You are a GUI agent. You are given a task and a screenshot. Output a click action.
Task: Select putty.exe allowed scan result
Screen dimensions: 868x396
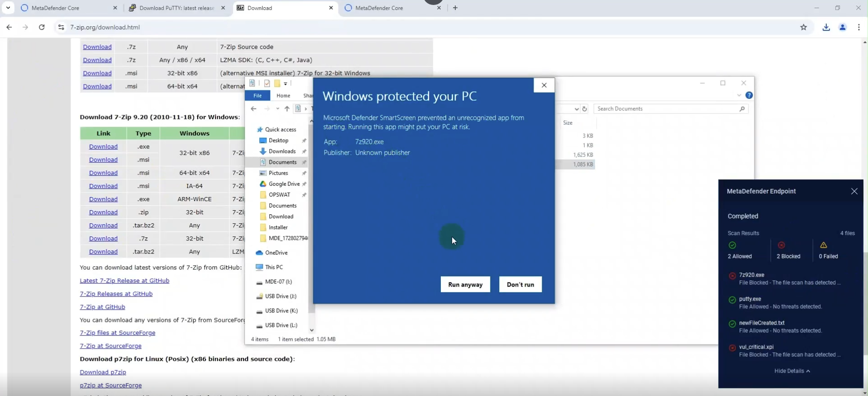pos(790,302)
